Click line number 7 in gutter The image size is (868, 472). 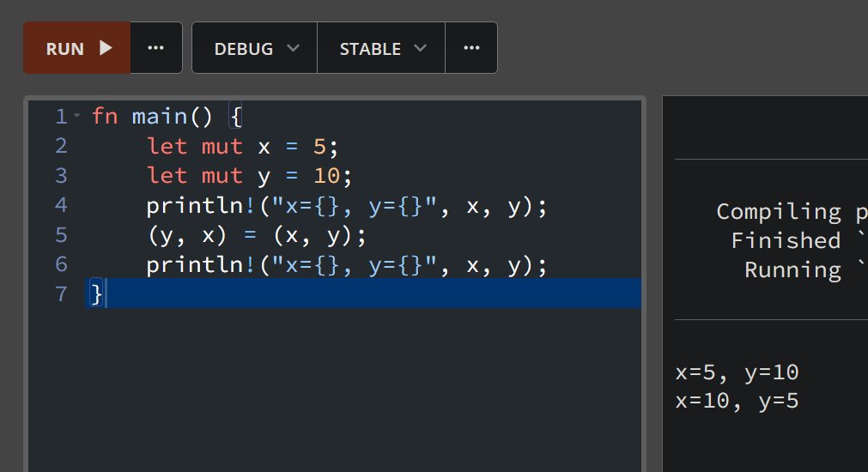coord(61,293)
